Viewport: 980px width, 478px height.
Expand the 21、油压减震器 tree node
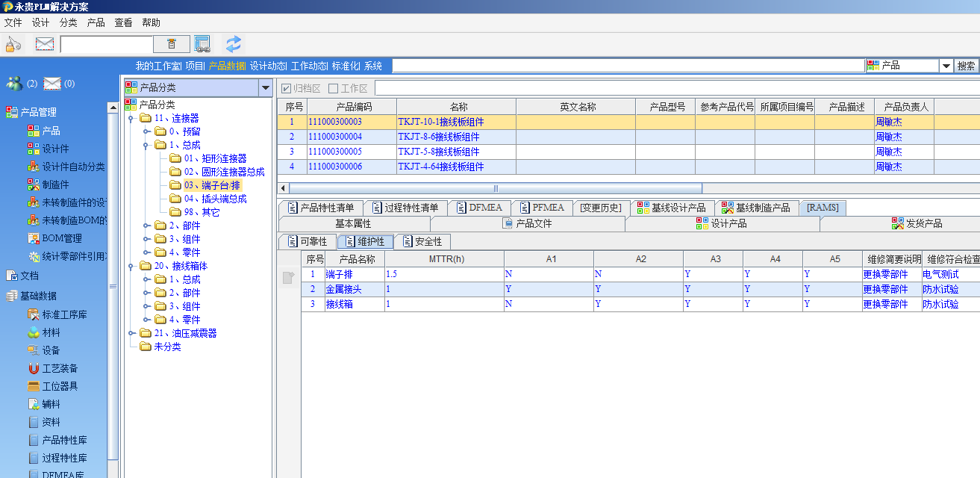point(130,333)
